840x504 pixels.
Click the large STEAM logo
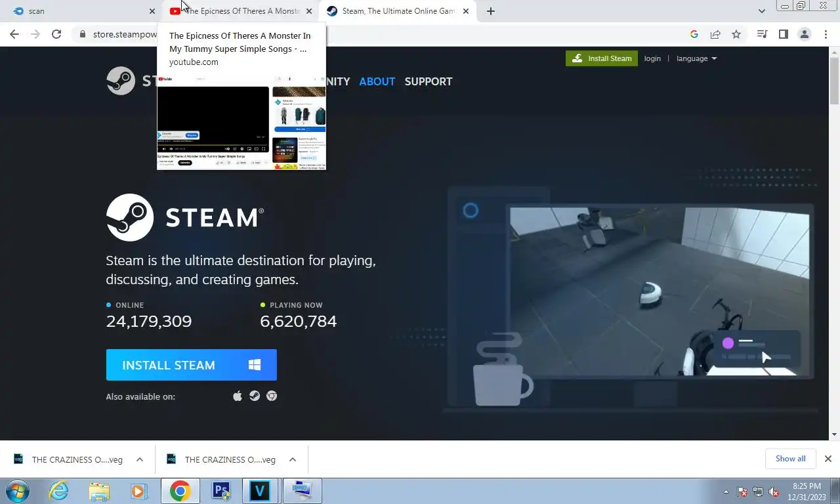tap(185, 217)
